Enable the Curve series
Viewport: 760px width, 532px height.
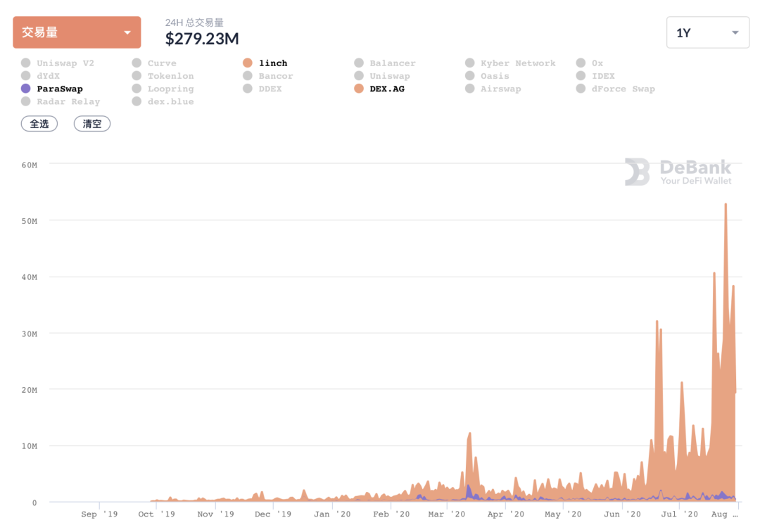tap(154, 63)
